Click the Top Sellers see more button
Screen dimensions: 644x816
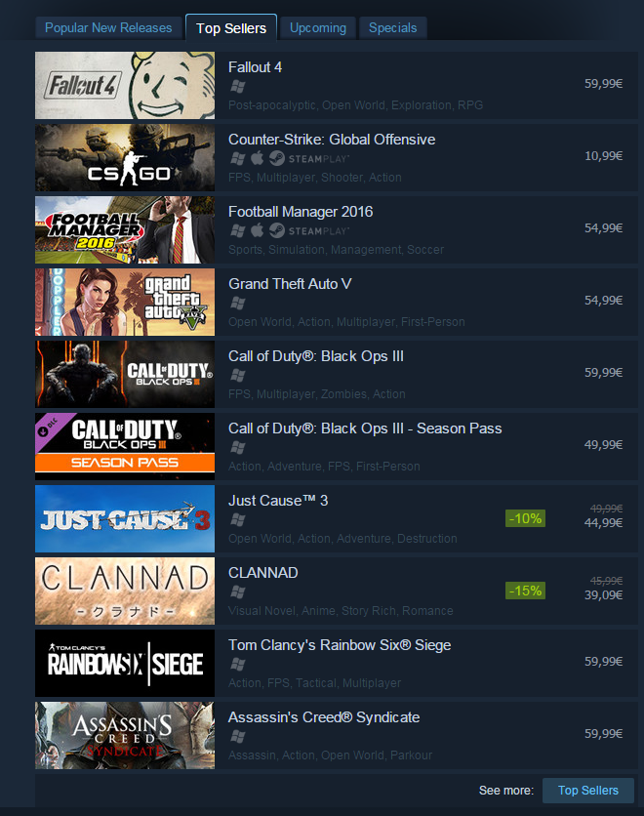pyautogui.click(x=587, y=791)
